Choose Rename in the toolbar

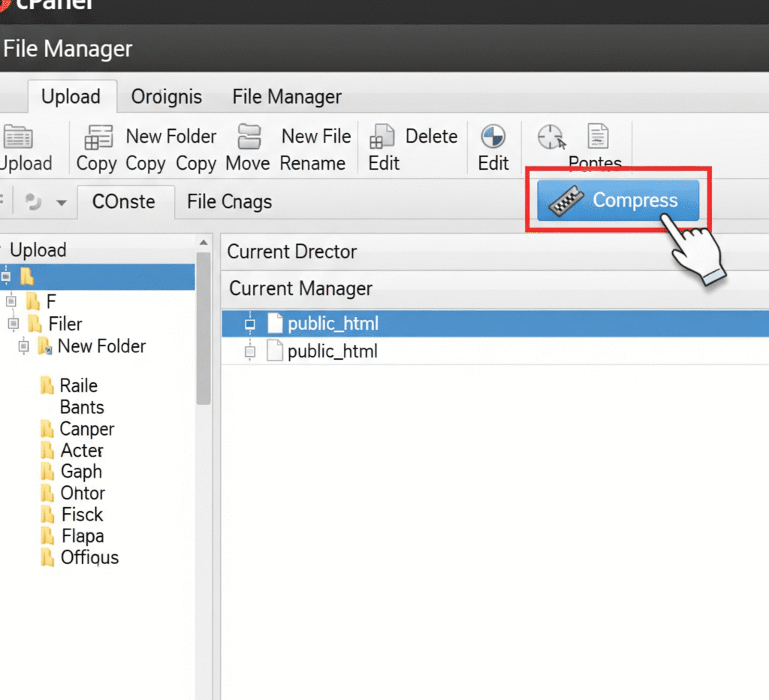[x=312, y=163]
